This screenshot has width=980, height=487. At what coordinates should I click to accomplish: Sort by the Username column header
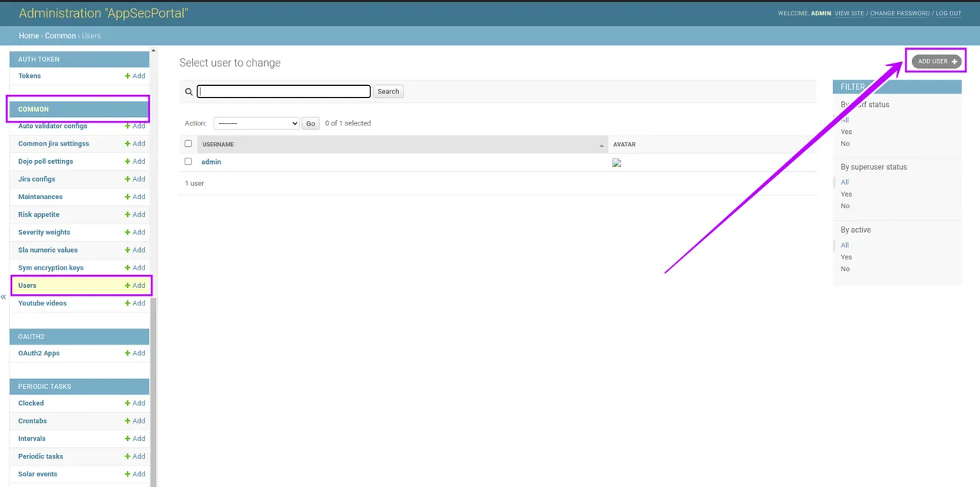click(x=218, y=145)
